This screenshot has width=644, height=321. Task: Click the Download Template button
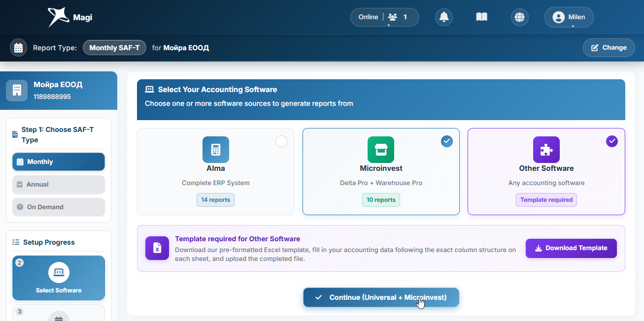571,248
